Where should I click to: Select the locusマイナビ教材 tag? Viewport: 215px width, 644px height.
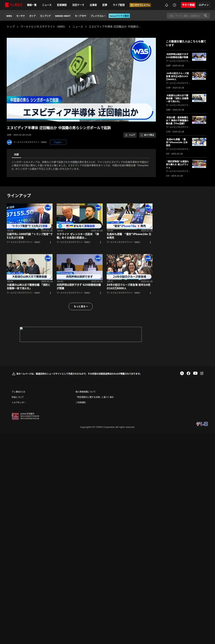pyautogui.click(x=119, y=16)
